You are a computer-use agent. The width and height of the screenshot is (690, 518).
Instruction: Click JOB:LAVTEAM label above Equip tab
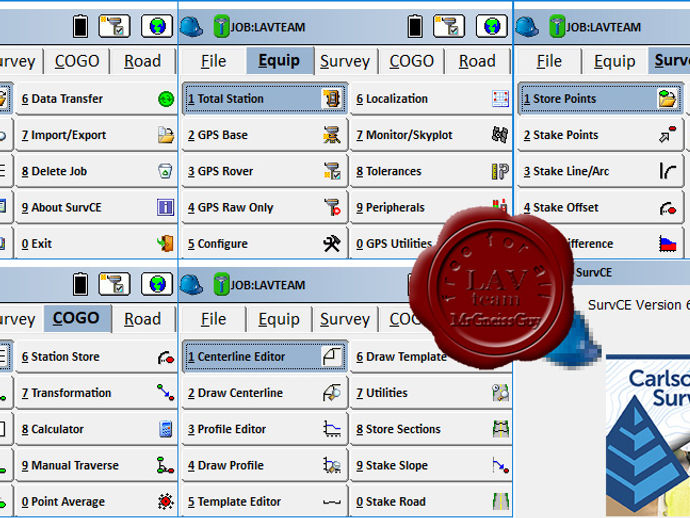(268, 27)
